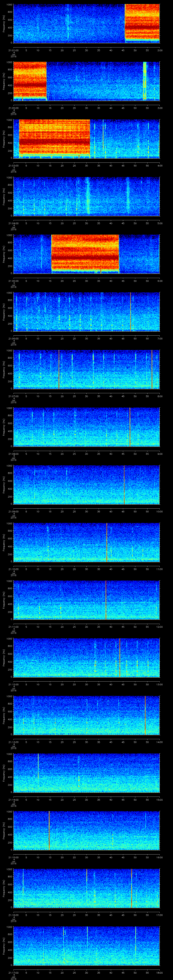Click the 21:04:00 start time label
173x980 pixels.
(13, 223)
